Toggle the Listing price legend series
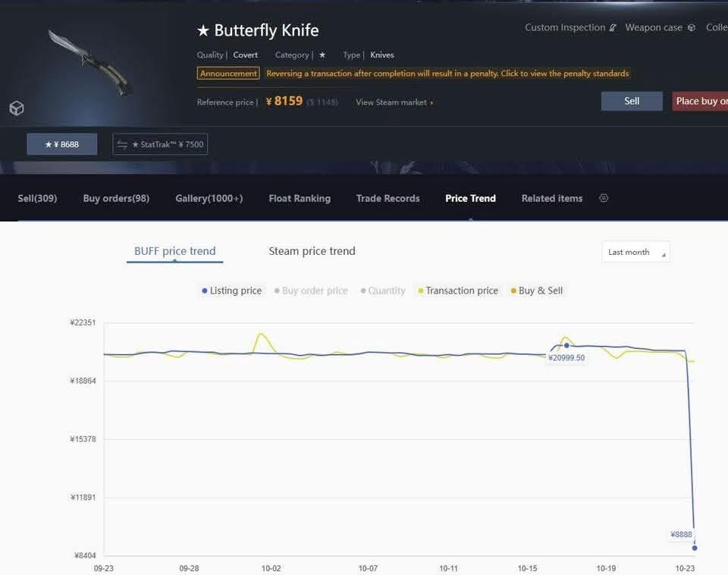The width and height of the screenshot is (728, 575). 232,291
